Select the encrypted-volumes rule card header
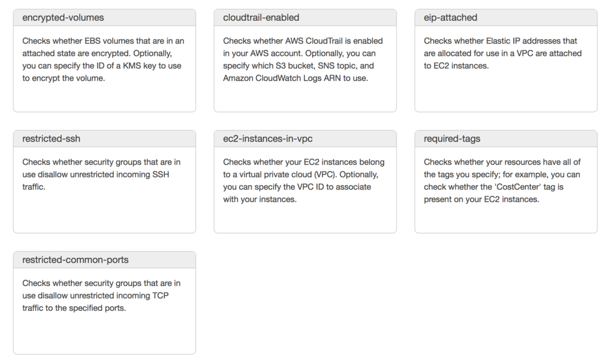 (x=104, y=18)
